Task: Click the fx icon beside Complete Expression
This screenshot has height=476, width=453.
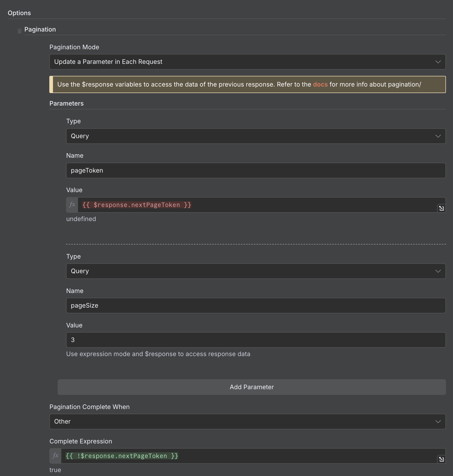Action: [x=55, y=456]
